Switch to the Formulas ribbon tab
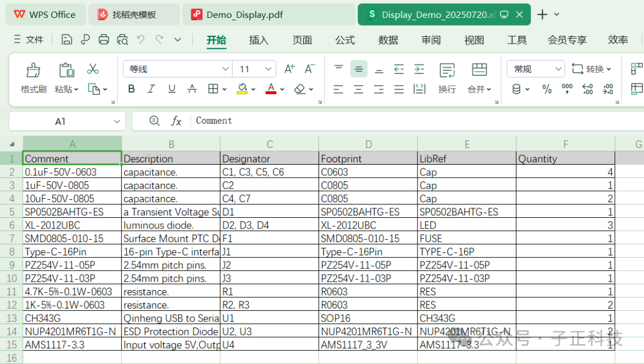644x364 pixels. point(345,40)
